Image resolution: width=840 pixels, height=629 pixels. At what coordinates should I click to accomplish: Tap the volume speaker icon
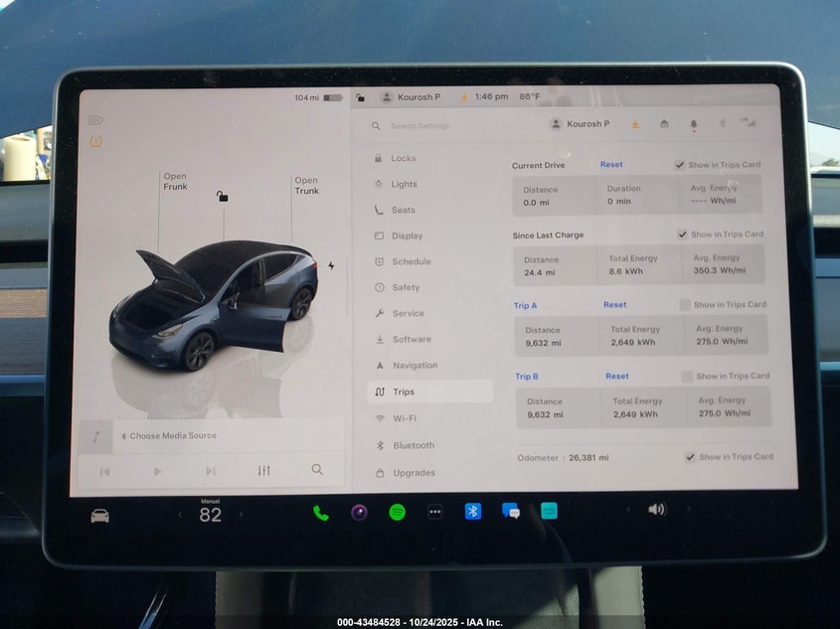pyautogui.click(x=656, y=510)
